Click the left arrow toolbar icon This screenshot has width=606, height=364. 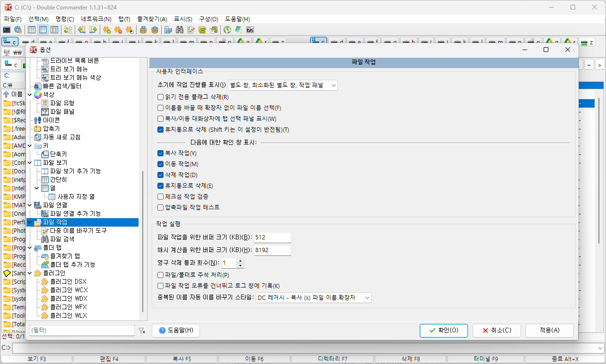(82, 30)
